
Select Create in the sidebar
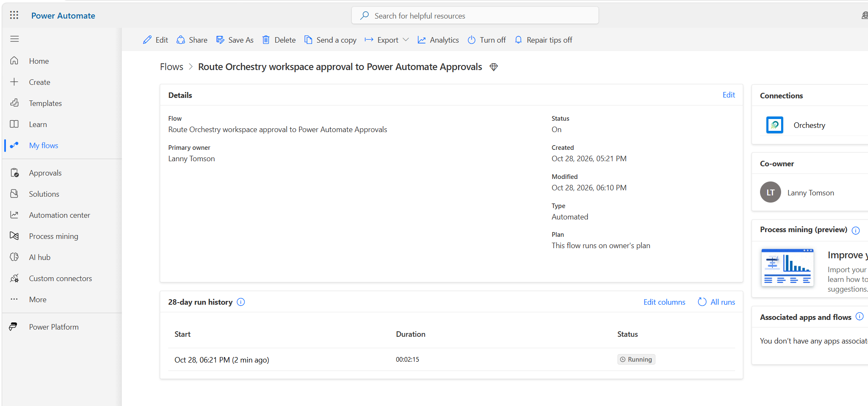(x=40, y=82)
